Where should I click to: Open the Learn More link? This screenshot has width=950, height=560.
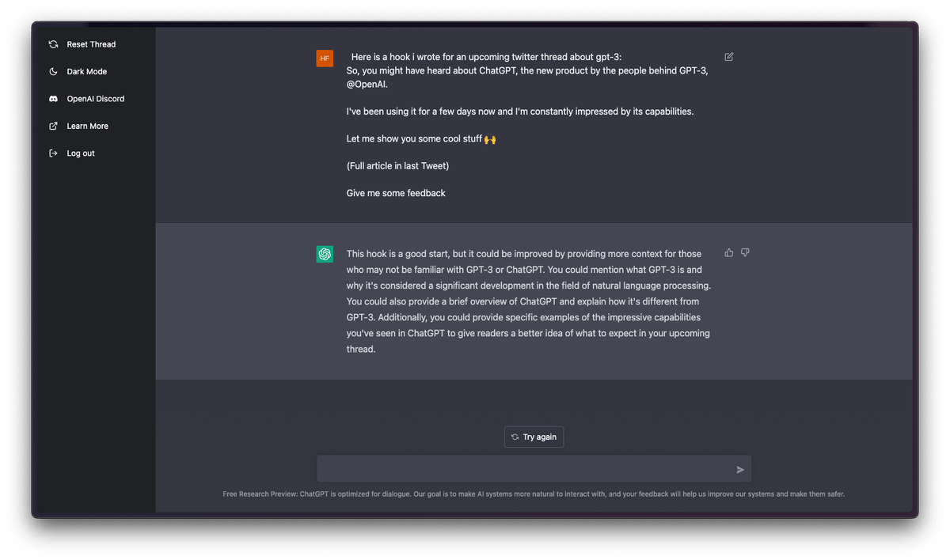click(87, 126)
